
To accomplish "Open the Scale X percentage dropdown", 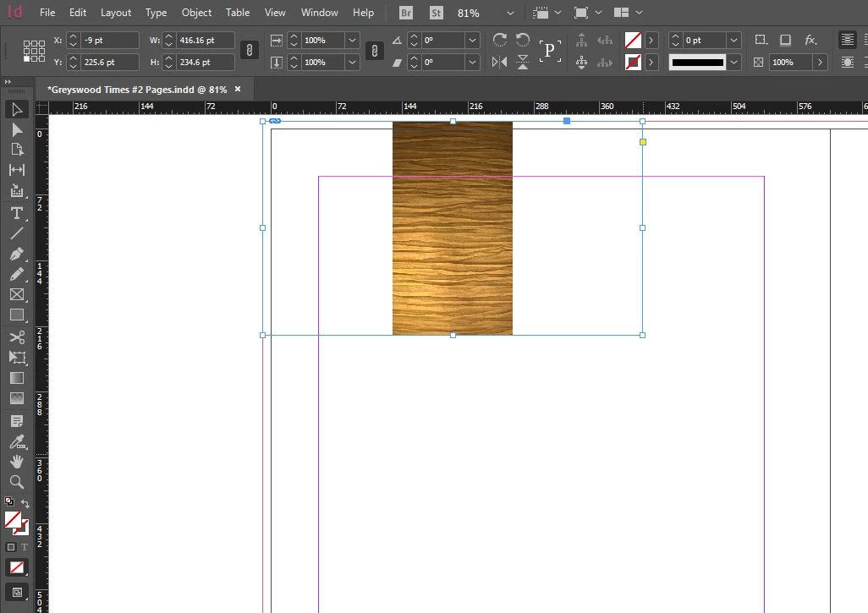I will [352, 40].
